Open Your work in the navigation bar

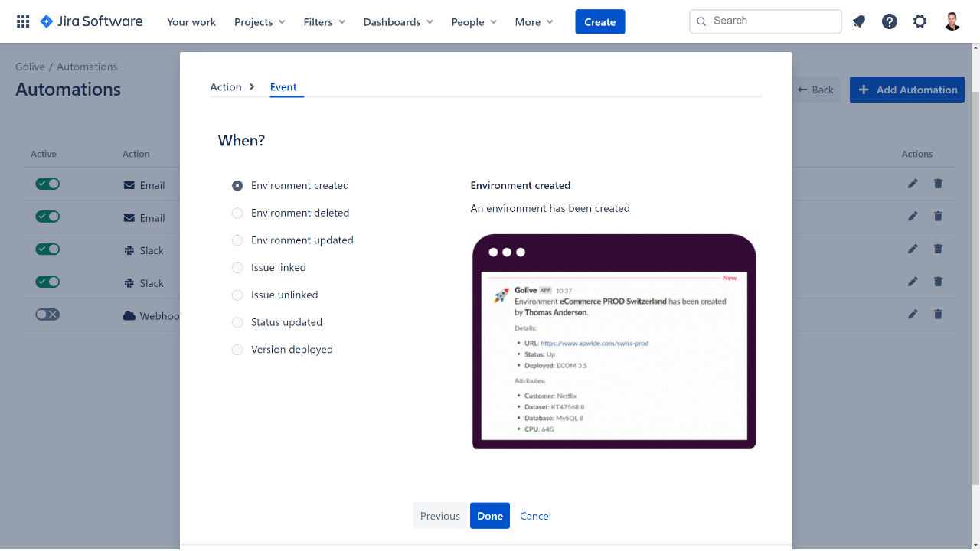click(x=191, y=22)
